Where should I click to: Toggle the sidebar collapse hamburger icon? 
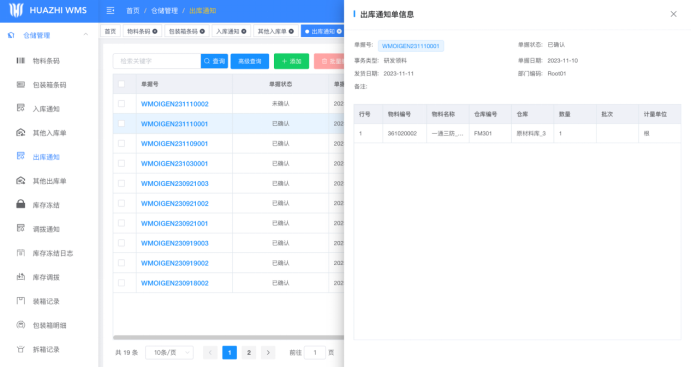(110, 11)
